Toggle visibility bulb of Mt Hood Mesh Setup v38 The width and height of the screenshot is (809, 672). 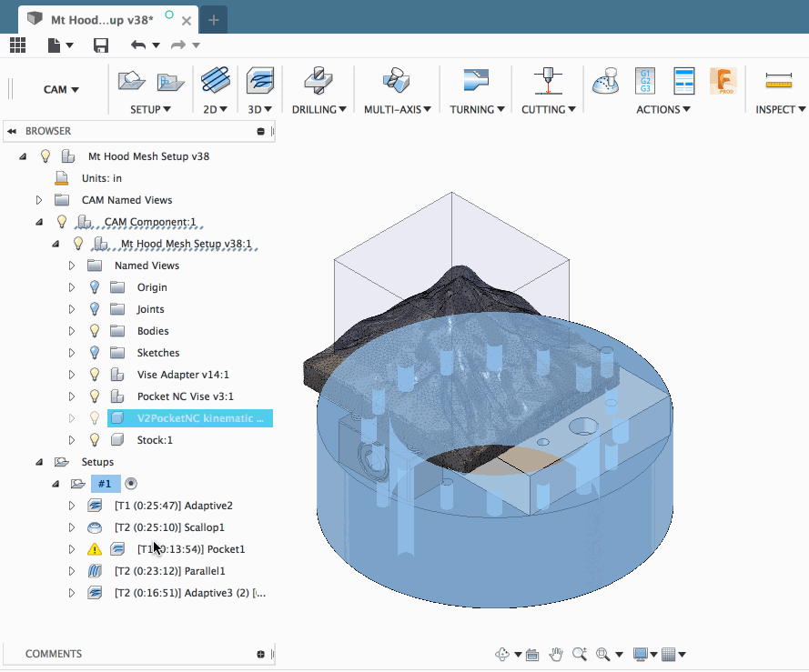click(x=46, y=155)
